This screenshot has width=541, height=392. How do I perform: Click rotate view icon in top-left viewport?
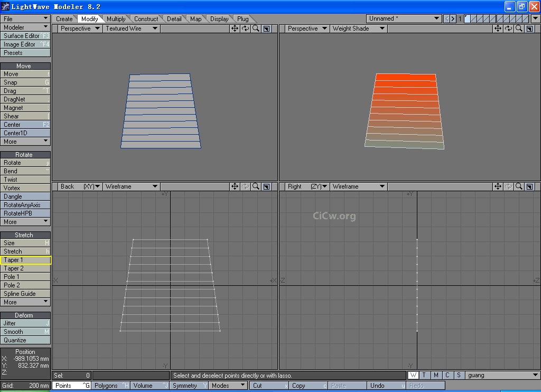click(245, 29)
